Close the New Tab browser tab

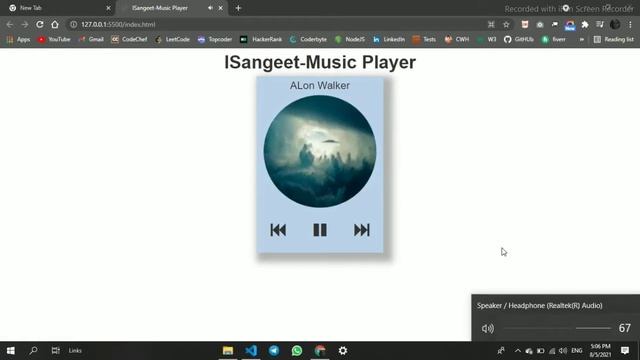[108, 8]
